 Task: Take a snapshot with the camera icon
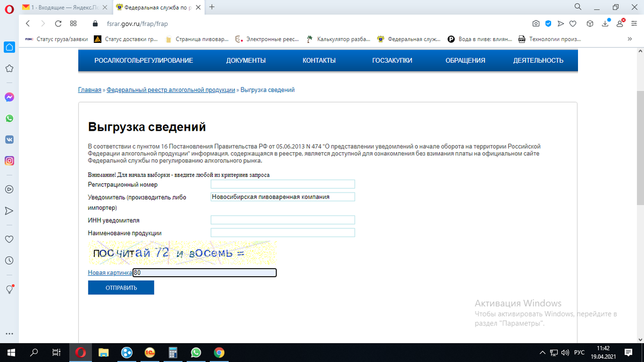(536, 23)
